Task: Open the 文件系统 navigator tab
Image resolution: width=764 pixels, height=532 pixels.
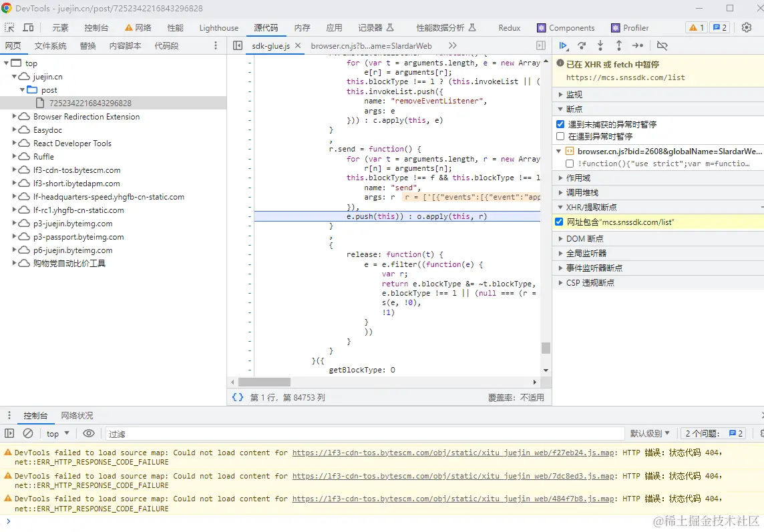Action: [x=50, y=46]
